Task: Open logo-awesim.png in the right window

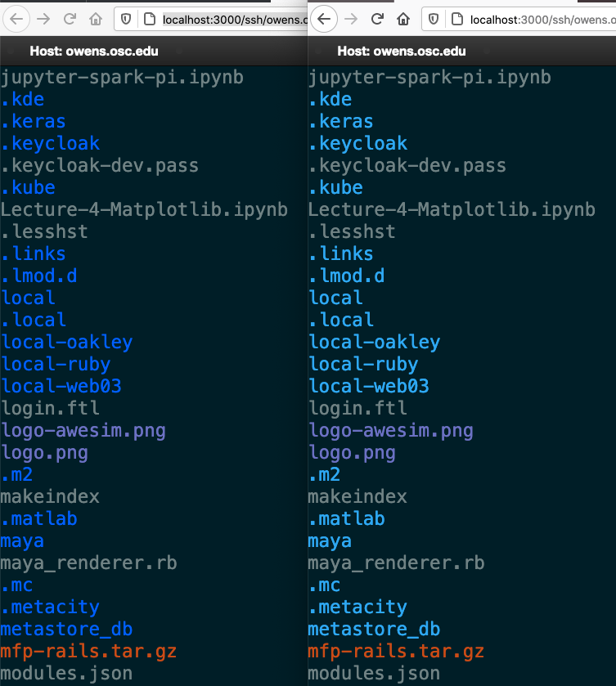Action: tap(390, 430)
